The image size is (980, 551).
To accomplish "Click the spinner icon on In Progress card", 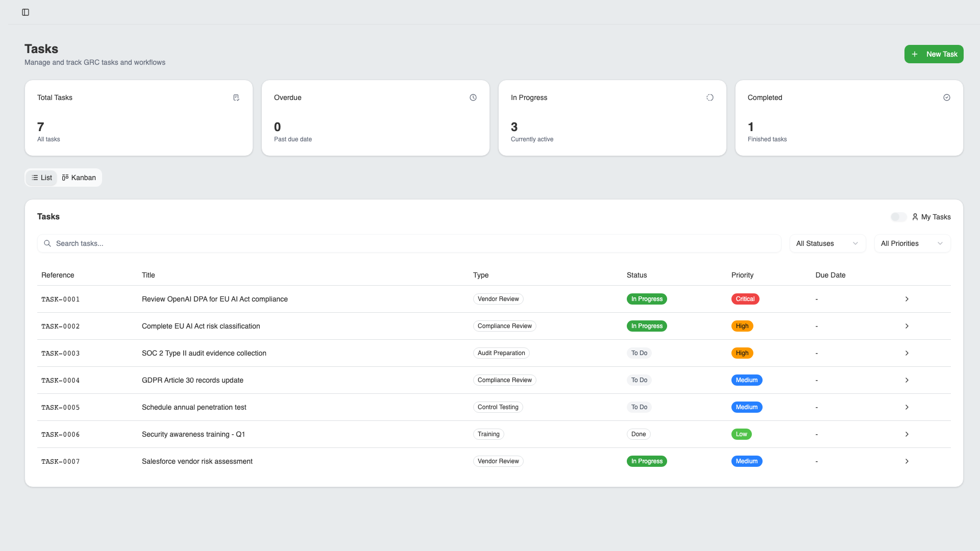I will [x=709, y=97].
